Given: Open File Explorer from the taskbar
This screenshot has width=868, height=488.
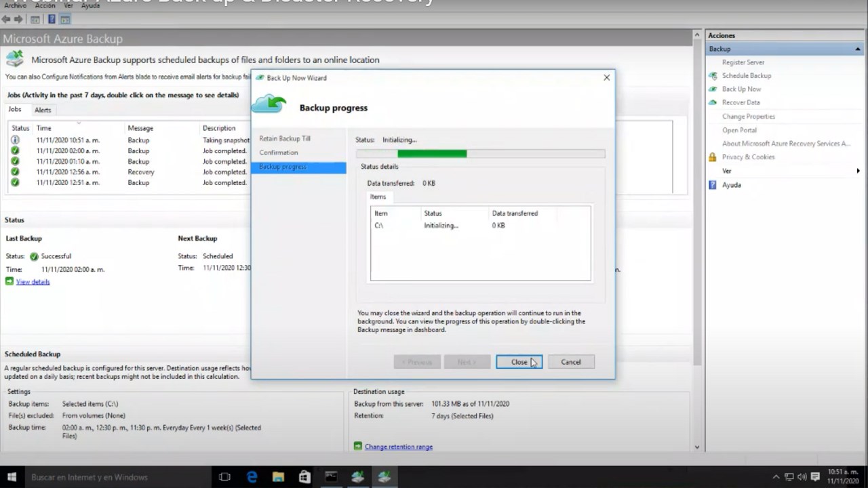Looking at the screenshot, I should pyautogui.click(x=278, y=477).
